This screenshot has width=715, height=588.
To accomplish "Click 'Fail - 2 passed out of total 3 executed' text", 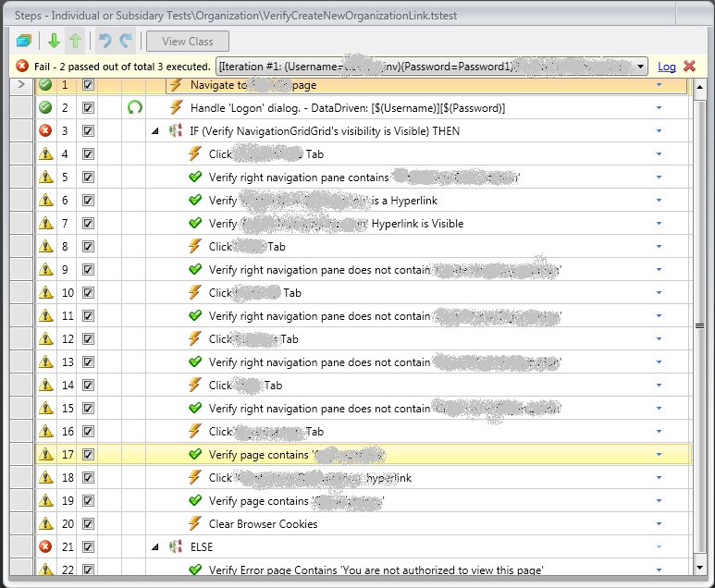I will coord(122,67).
